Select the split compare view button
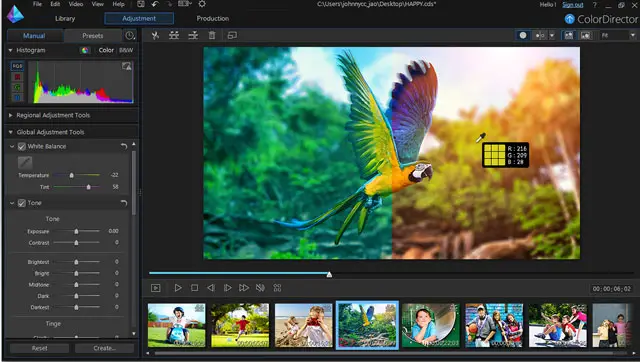Viewport: 640px width, 362px height. pyautogui.click(x=540, y=36)
